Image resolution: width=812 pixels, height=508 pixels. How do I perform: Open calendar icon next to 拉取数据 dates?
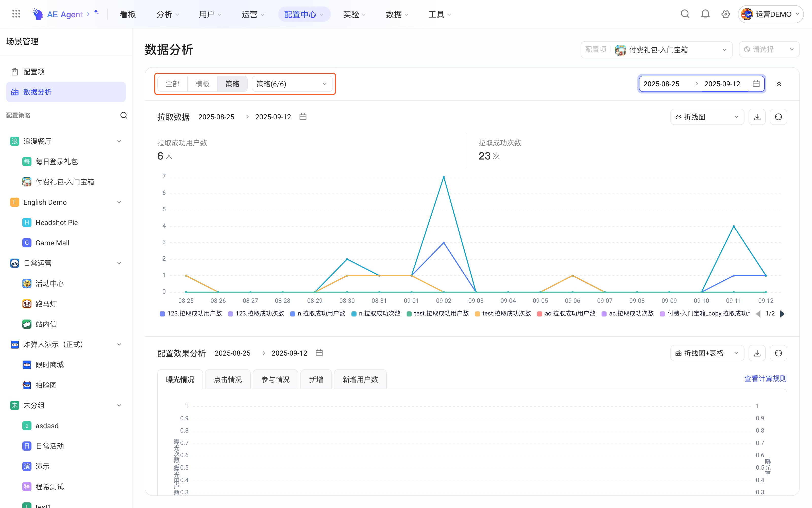[303, 117]
